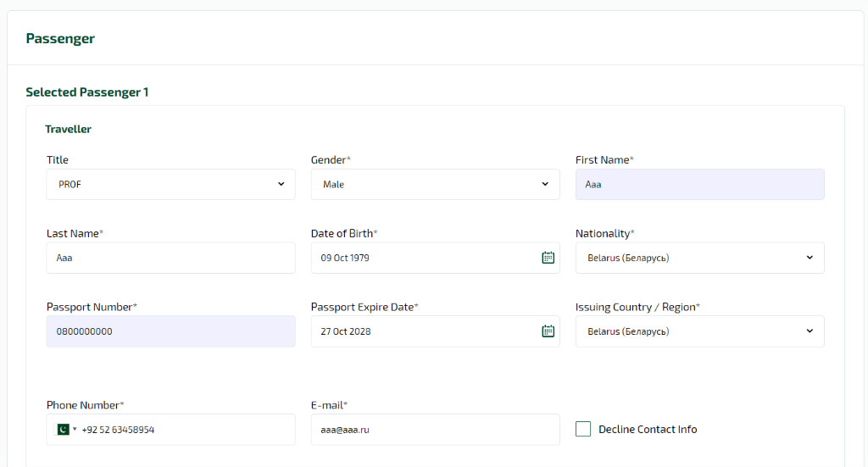Click the Traveller subsection title
Viewport: 868px width, 467px height.
tap(68, 129)
